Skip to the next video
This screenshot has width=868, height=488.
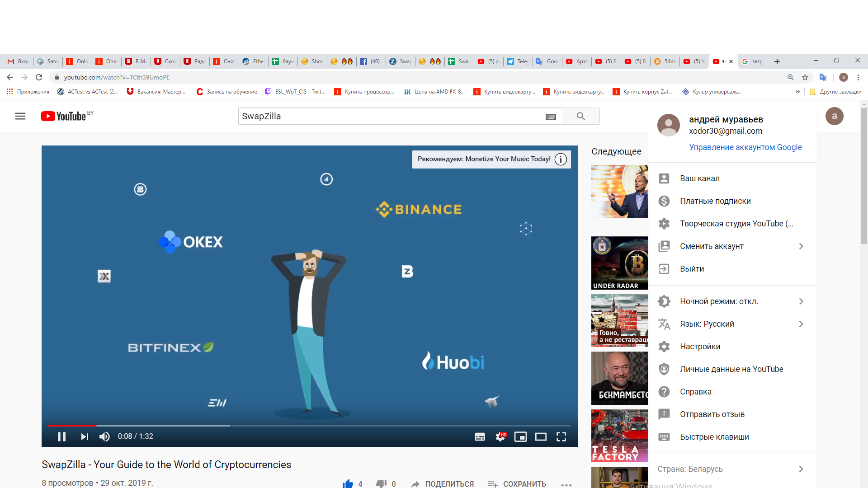coord(85,436)
